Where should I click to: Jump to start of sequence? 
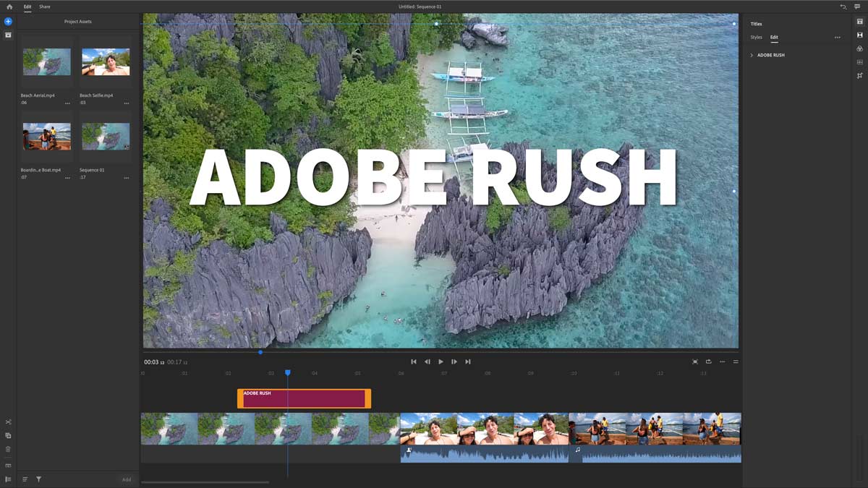[414, 361]
